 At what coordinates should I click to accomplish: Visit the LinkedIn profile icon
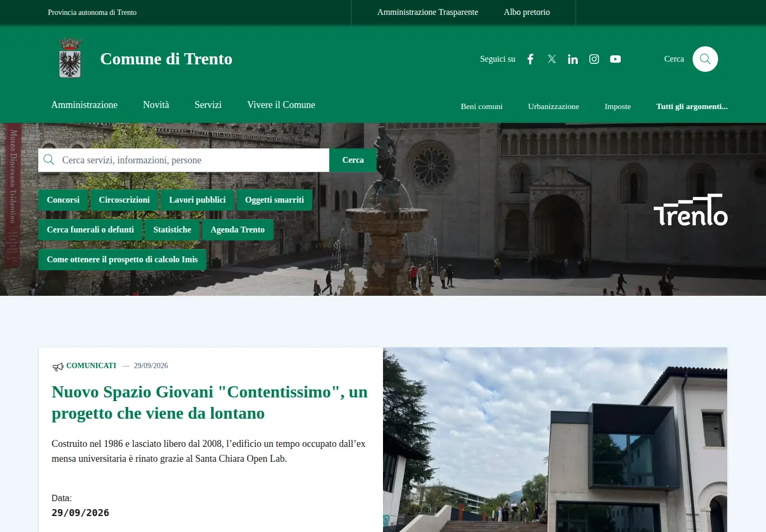click(x=573, y=59)
